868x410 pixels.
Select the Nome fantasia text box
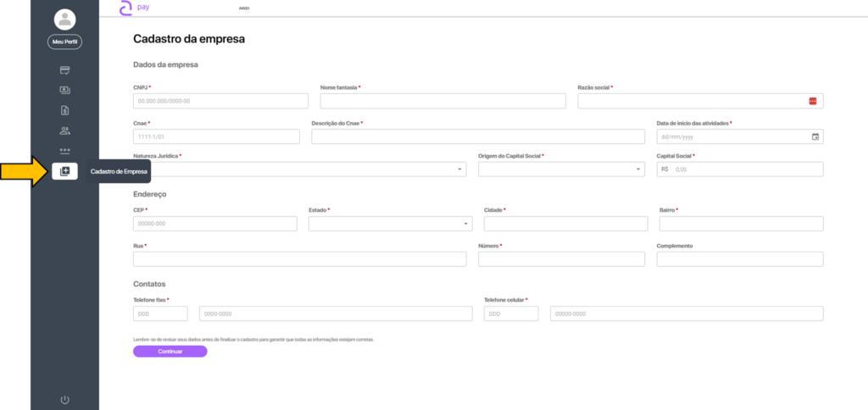442,101
